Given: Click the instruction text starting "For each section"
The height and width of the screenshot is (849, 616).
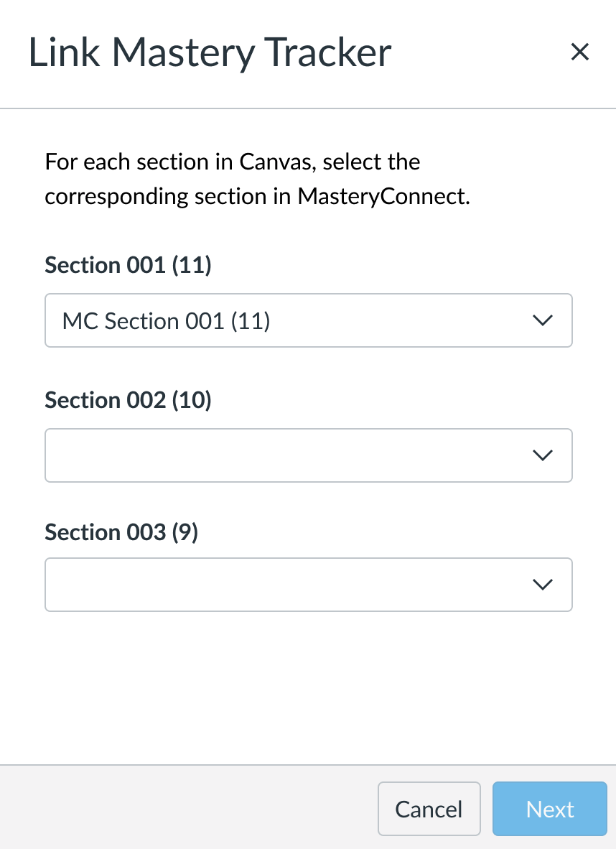Looking at the screenshot, I should tap(232, 162).
